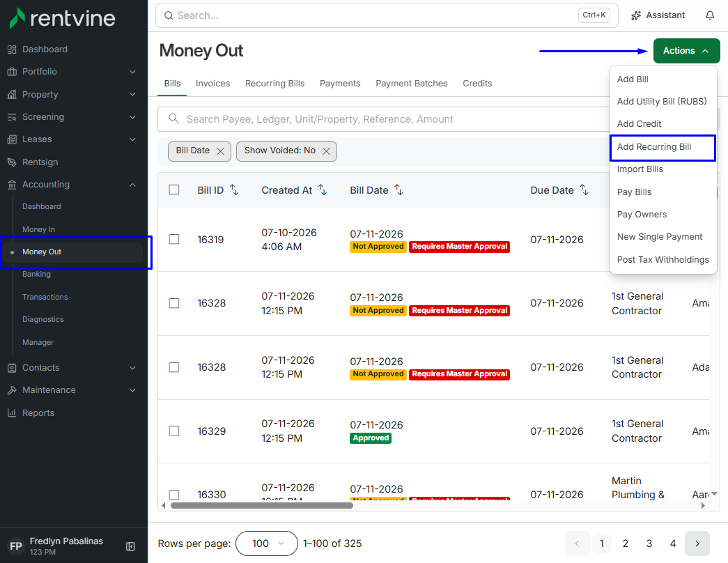The height and width of the screenshot is (563, 728).
Task: Close the Actions dropdown button
Action: pyautogui.click(x=686, y=51)
